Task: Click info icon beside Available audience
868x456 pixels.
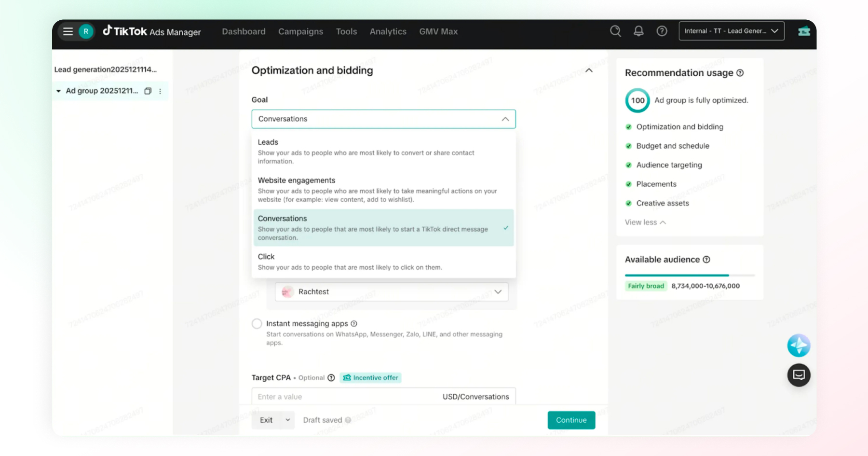Action: pos(706,260)
